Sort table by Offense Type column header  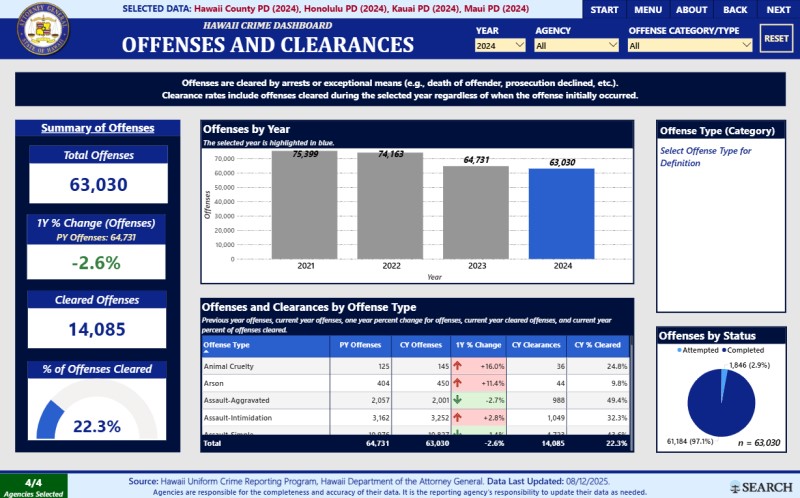click(x=227, y=345)
